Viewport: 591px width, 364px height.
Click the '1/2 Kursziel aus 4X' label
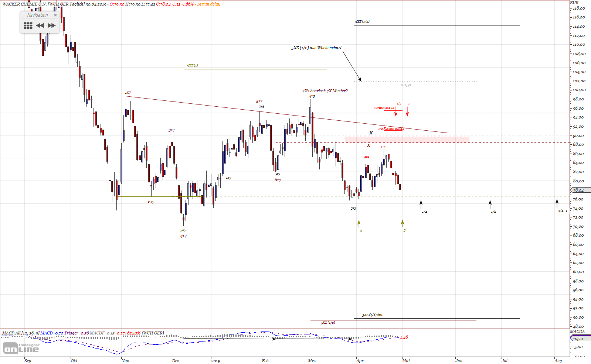pyautogui.click(x=391, y=129)
